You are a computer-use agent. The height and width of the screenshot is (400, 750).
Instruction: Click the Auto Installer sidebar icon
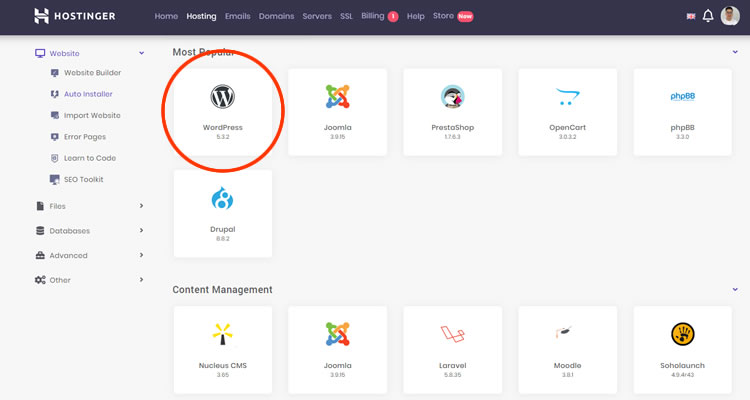point(55,94)
